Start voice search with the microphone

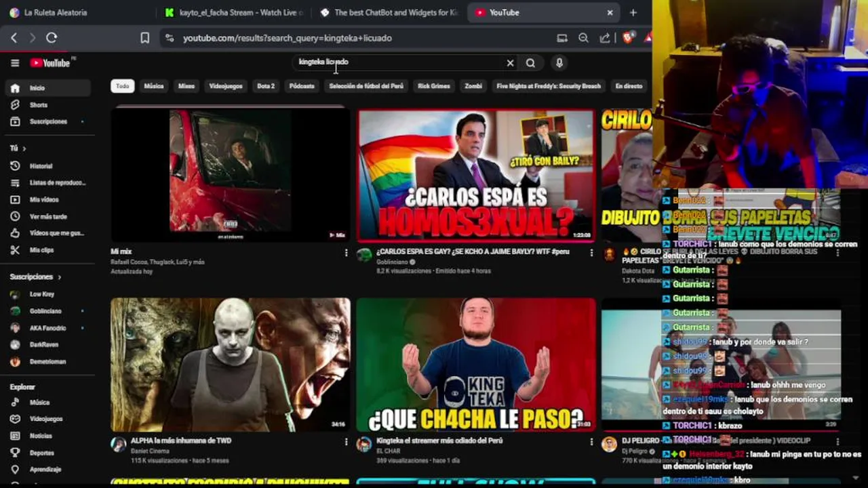559,63
